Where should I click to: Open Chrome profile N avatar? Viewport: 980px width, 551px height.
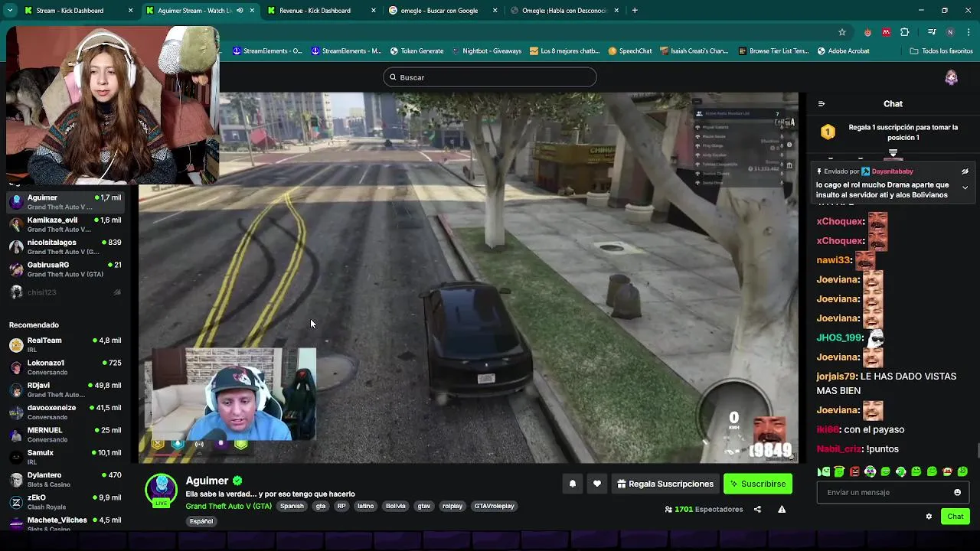[950, 32]
